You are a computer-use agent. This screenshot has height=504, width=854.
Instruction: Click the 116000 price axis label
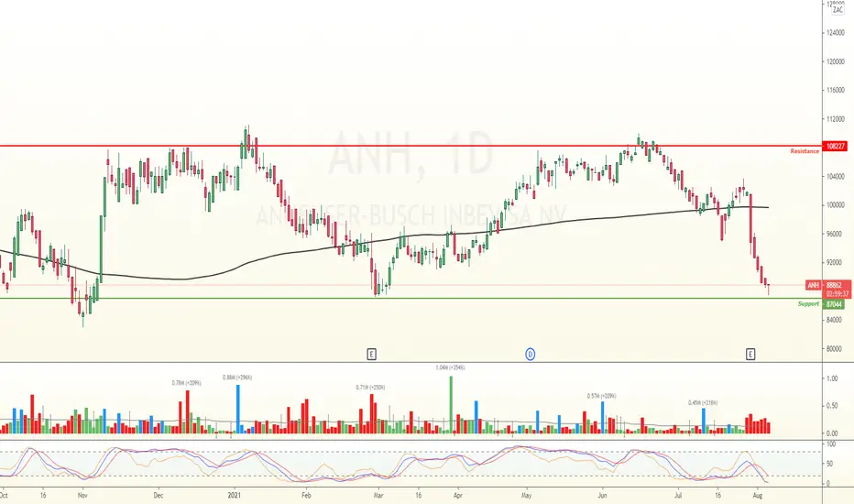836,91
